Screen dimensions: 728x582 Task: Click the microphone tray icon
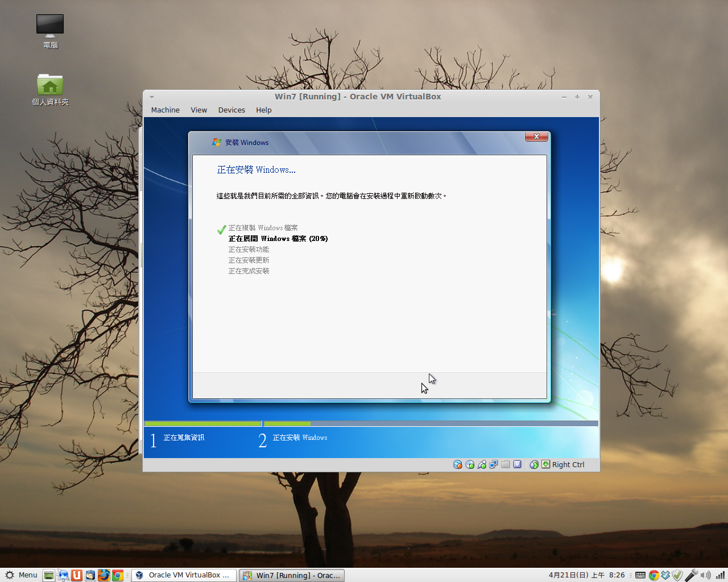(691, 575)
